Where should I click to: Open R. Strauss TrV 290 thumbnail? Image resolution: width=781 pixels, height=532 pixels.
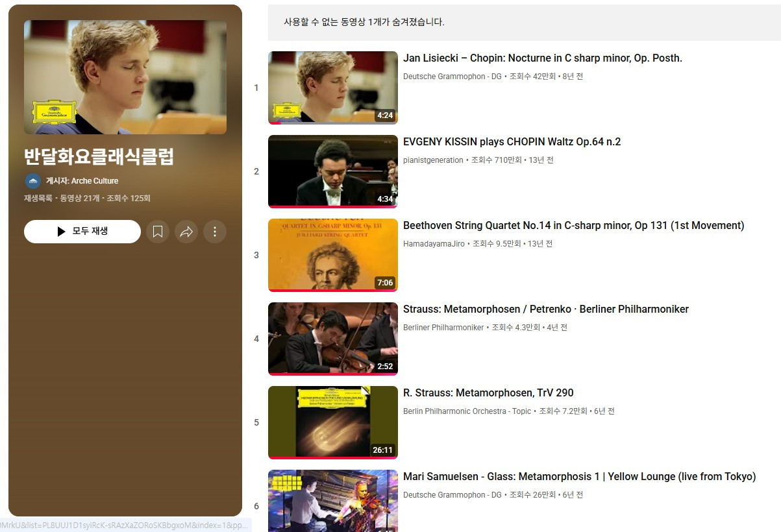333,422
